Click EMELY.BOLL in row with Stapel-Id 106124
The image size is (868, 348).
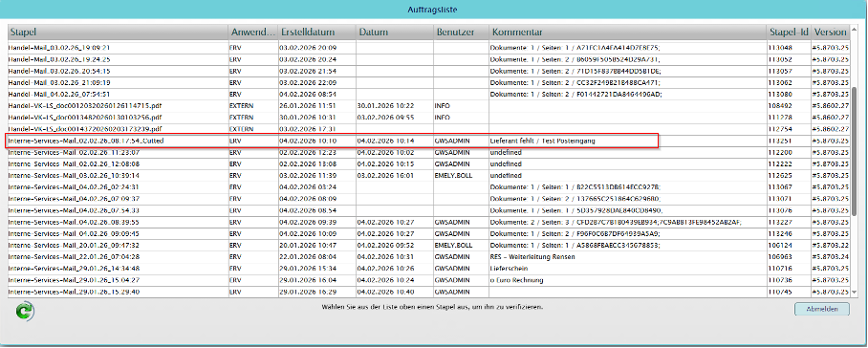pyautogui.click(x=453, y=245)
